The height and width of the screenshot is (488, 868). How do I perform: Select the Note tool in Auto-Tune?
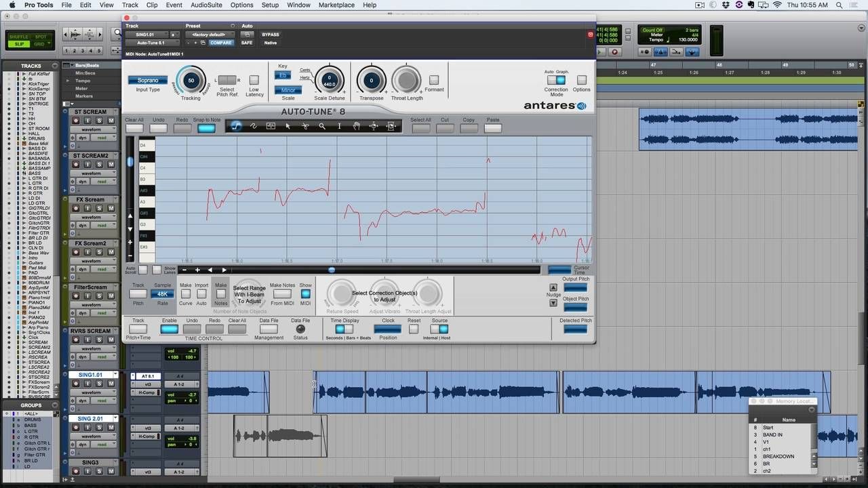coord(271,126)
